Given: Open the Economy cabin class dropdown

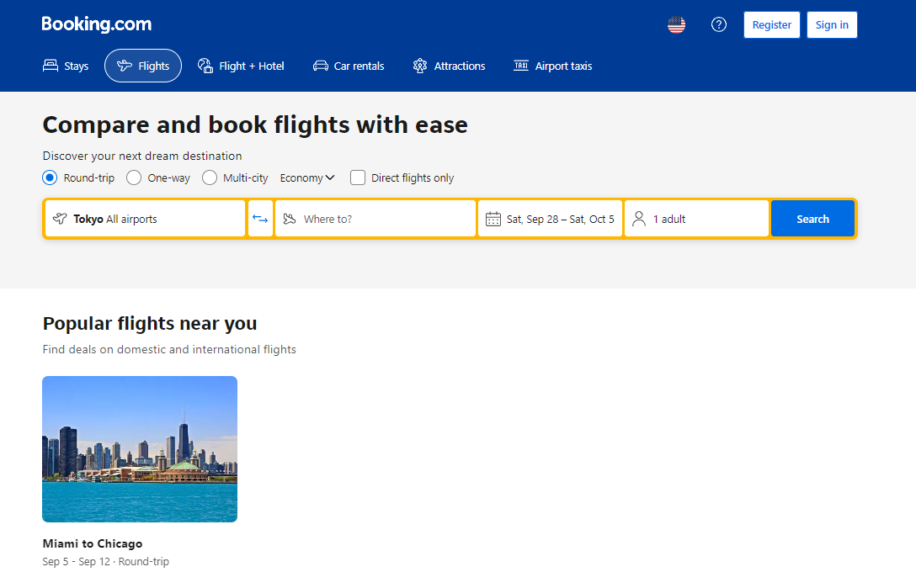Looking at the screenshot, I should pos(306,177).
